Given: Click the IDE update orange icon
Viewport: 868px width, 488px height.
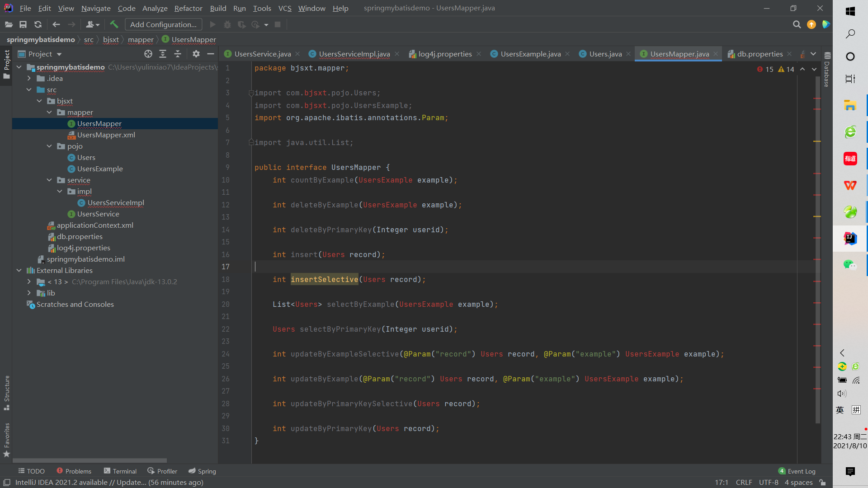Looking at the screenshot, I should [x=811, y=24].
